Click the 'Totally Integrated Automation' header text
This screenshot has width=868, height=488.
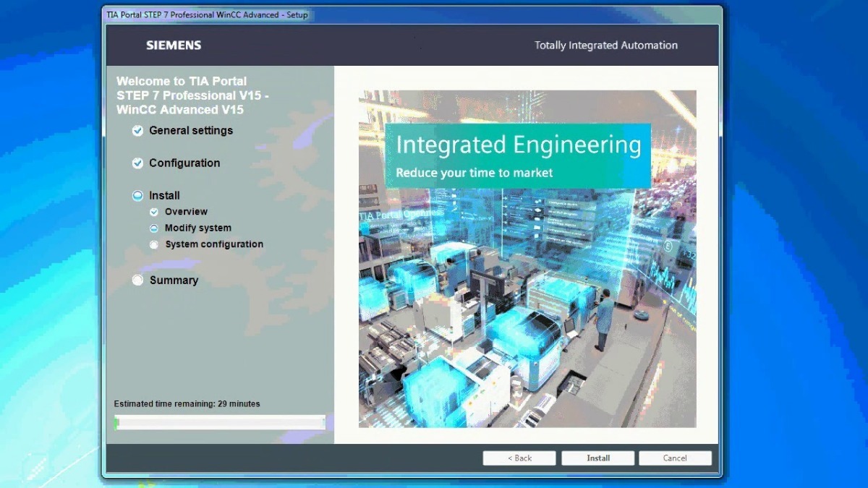(606, 46)
